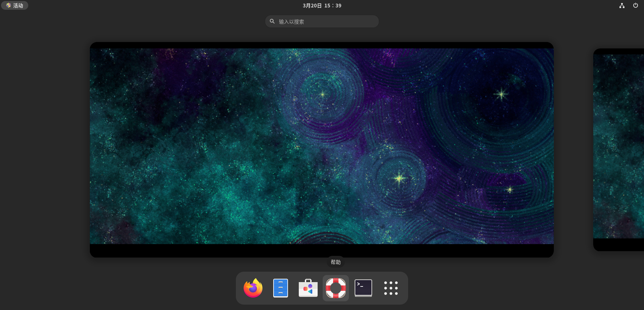Image resolution: width=644 pixels, height=310 pixels.
Task: Click the 活动 activities button
Action: [15, 5]
